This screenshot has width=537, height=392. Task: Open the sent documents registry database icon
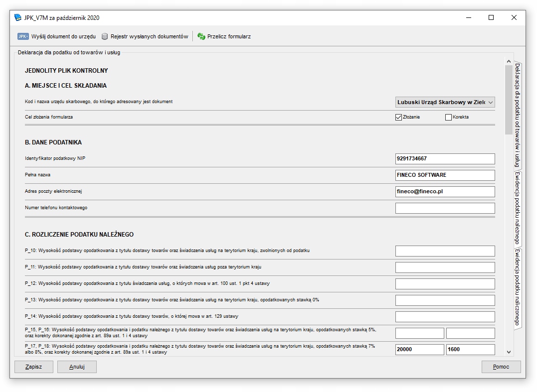click(x=105, y=36)
